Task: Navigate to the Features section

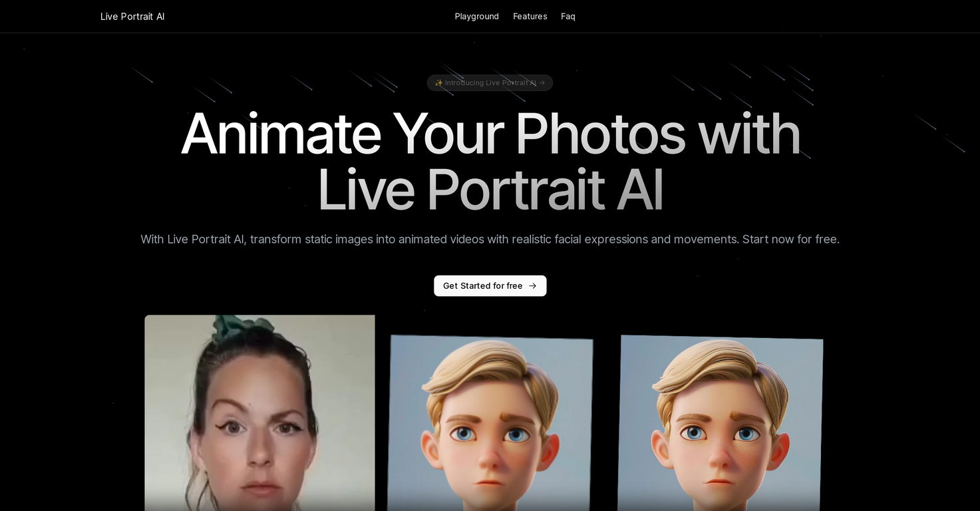Action: 530,16
